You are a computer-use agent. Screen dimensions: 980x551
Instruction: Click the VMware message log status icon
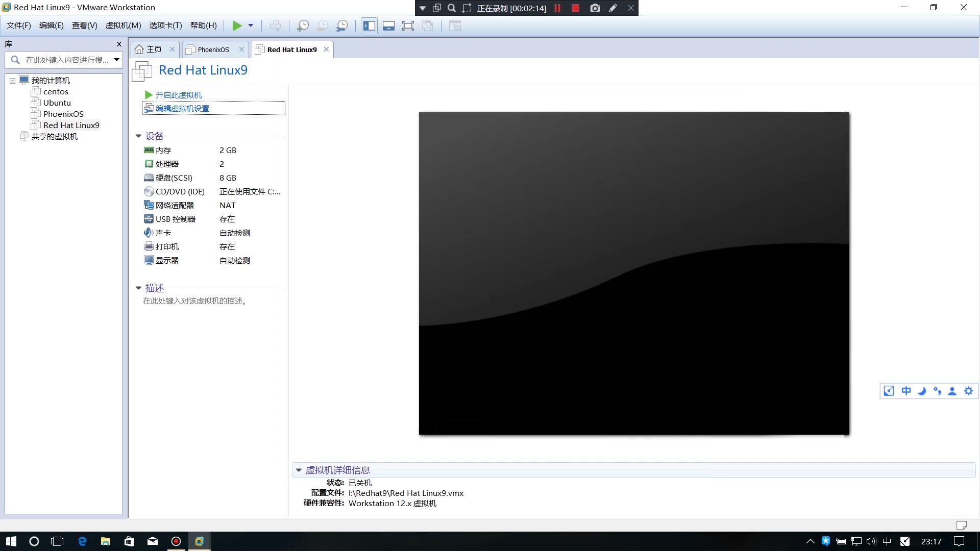(962, 525)
